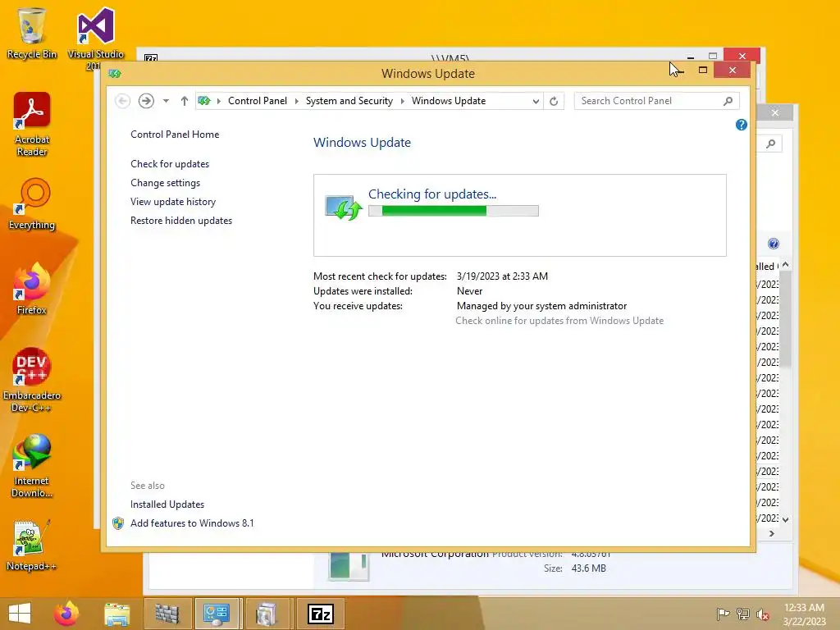Expand the root breadcrumb arrow after icon
This screenshot has width=840, height=630.
(x=218, y=101)
